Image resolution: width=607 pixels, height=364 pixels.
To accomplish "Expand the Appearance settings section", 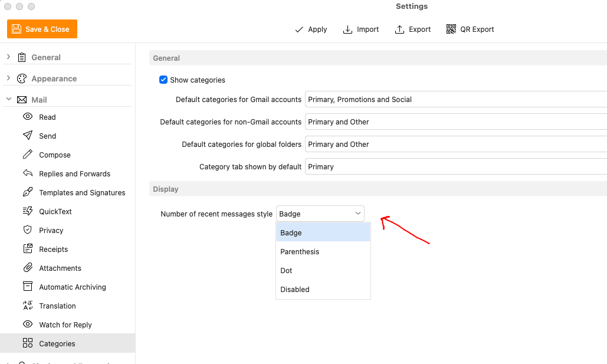I will [8, 78].
